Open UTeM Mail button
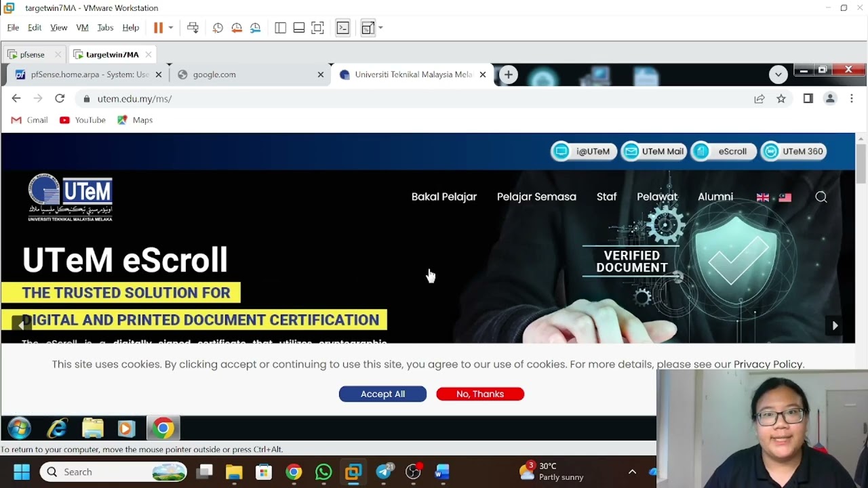 (x=654, y=151)
